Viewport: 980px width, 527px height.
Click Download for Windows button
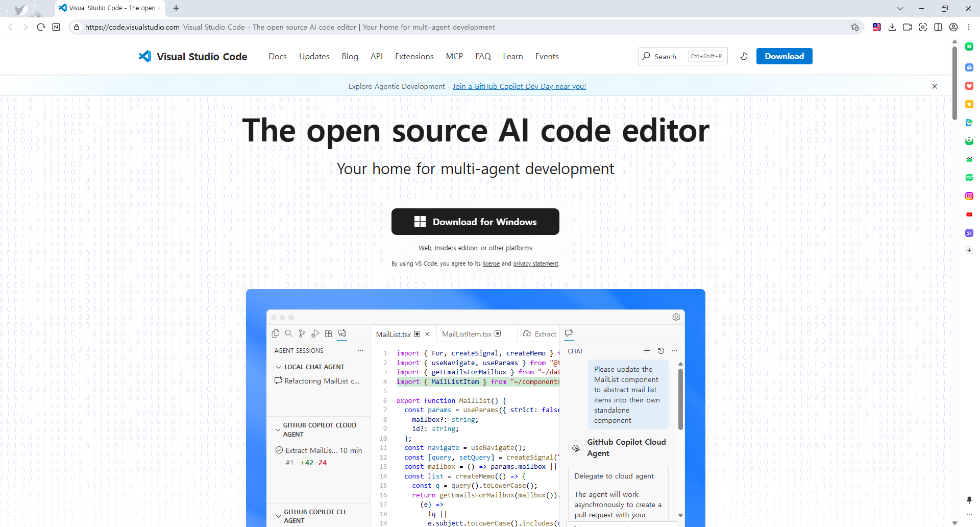(x=475, y=222)
